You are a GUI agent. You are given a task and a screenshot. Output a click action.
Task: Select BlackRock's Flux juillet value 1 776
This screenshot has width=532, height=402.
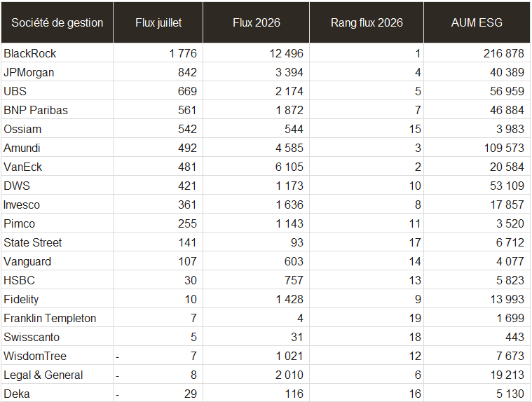tap(183, 53)
